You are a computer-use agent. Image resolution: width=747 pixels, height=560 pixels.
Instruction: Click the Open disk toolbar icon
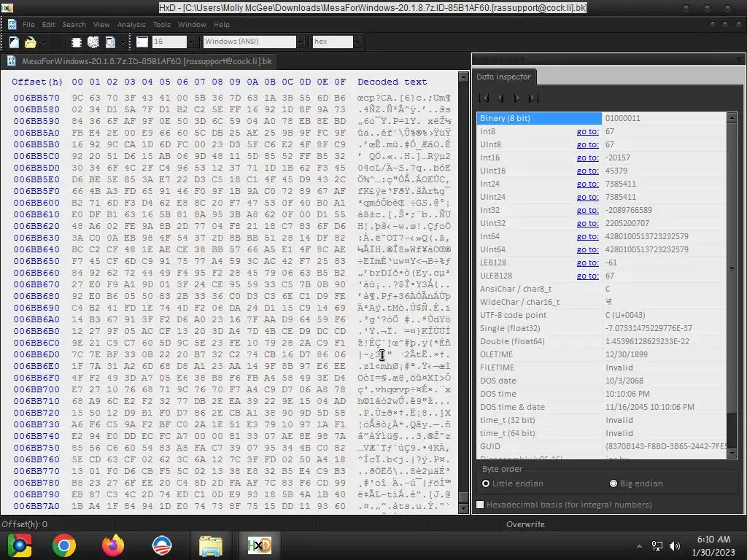tap(93, 42)
